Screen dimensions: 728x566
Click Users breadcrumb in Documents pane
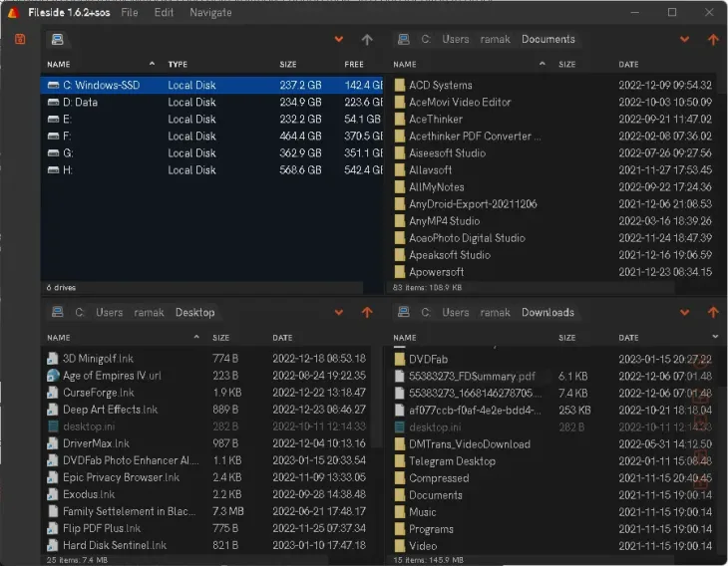pyautogui.click(x=455, y=39)
